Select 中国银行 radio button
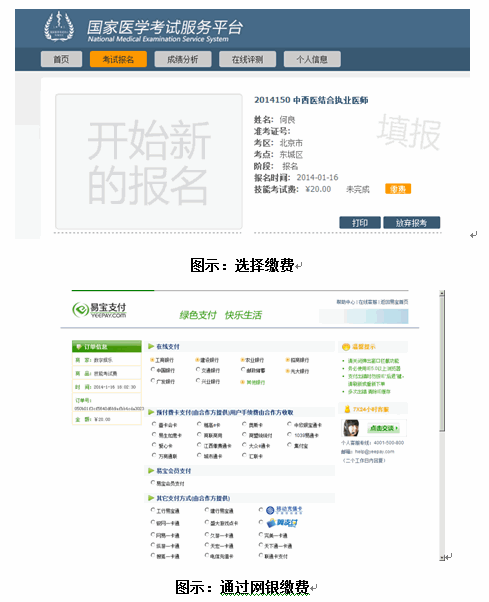 [x=153, y=370]
